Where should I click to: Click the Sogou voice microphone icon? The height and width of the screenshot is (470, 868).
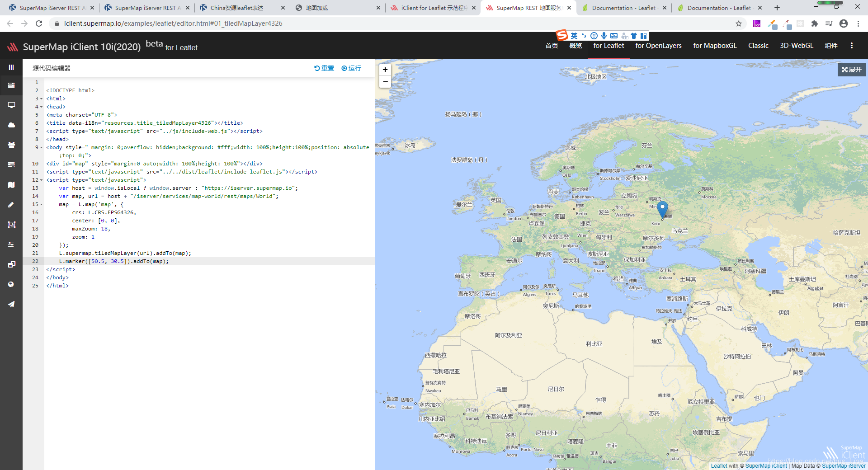[604, 36]
